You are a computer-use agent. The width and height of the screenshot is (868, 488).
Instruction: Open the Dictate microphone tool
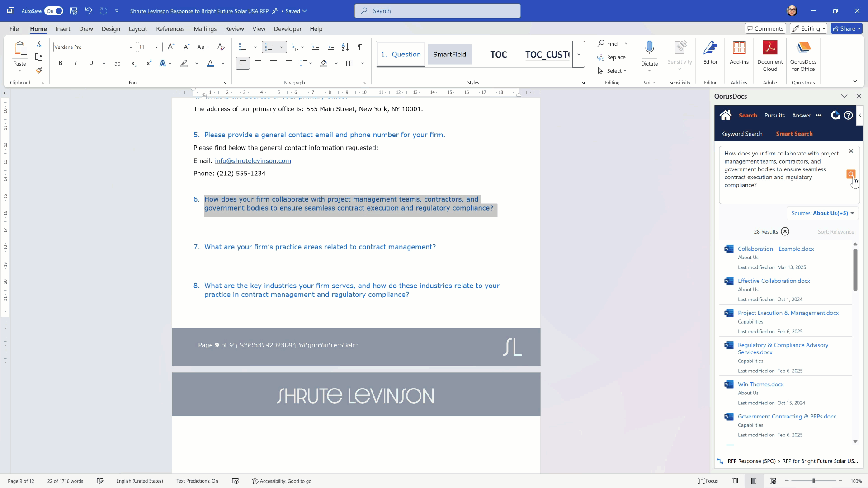649,48
